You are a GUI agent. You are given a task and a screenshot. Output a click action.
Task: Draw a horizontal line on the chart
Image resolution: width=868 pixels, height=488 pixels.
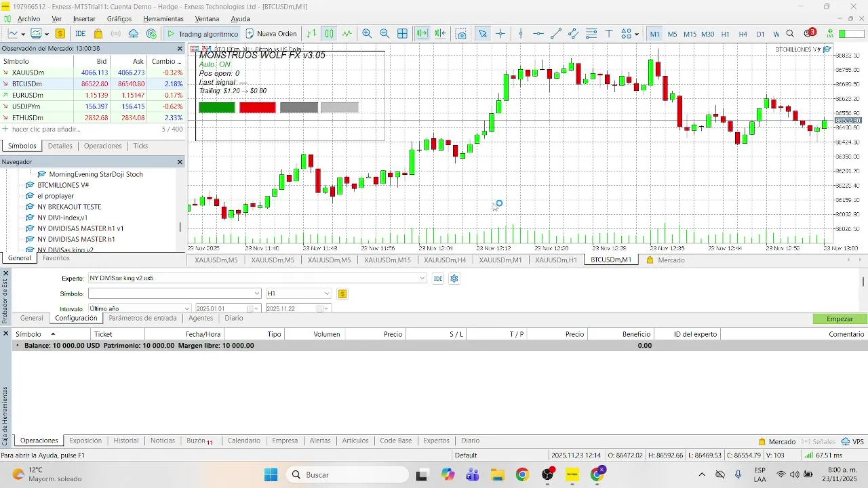click(538, 33)
